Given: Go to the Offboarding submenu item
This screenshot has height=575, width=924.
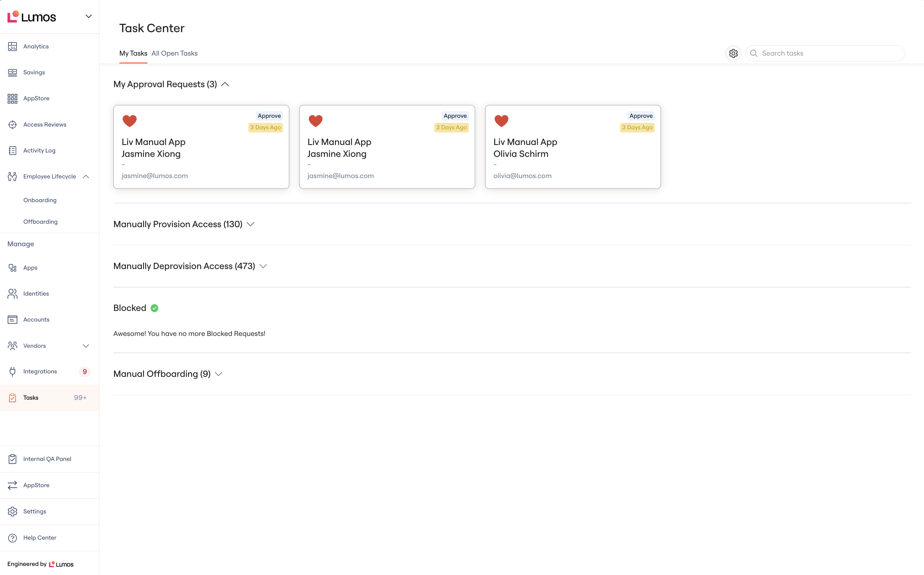Looking at the screenshot, I should [40, 222].
